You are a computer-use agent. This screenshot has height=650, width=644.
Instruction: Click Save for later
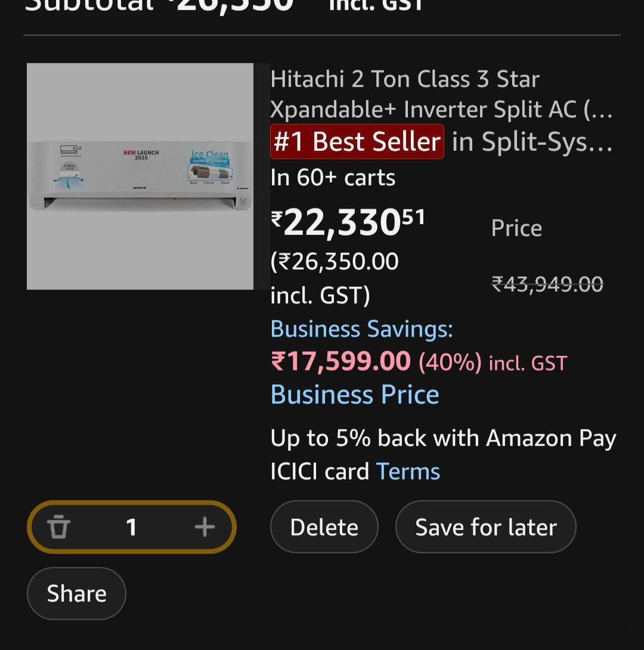click(x=485, y=527)
